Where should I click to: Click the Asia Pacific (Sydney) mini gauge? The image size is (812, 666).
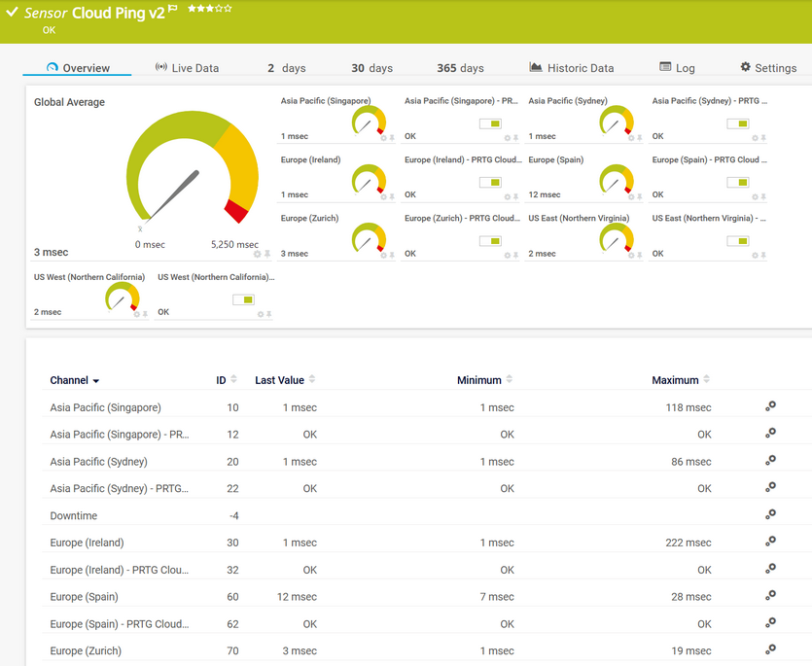click(617, 122)
